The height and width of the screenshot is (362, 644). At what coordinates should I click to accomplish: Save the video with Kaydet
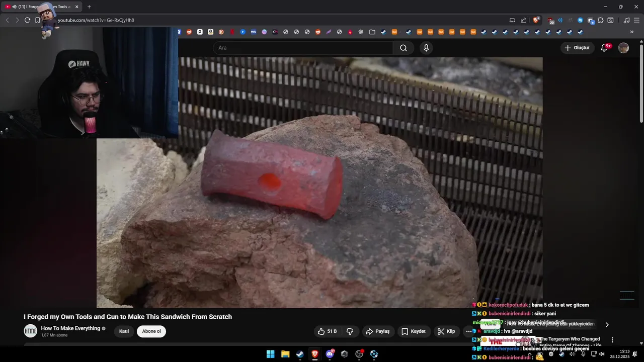pos(414,331)
